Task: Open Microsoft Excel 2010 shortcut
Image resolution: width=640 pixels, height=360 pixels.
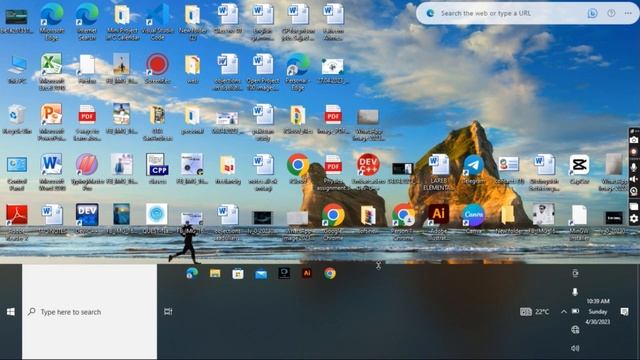Action: pos(51,71)
